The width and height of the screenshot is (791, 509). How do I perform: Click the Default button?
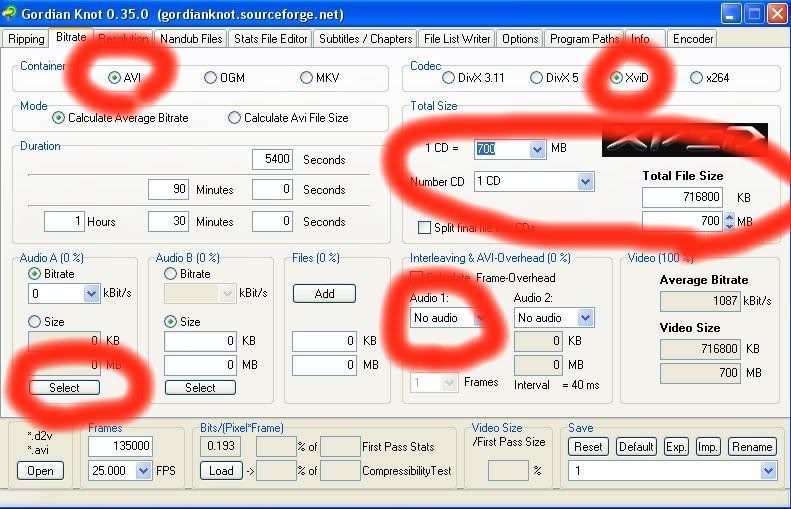point(636,446)
